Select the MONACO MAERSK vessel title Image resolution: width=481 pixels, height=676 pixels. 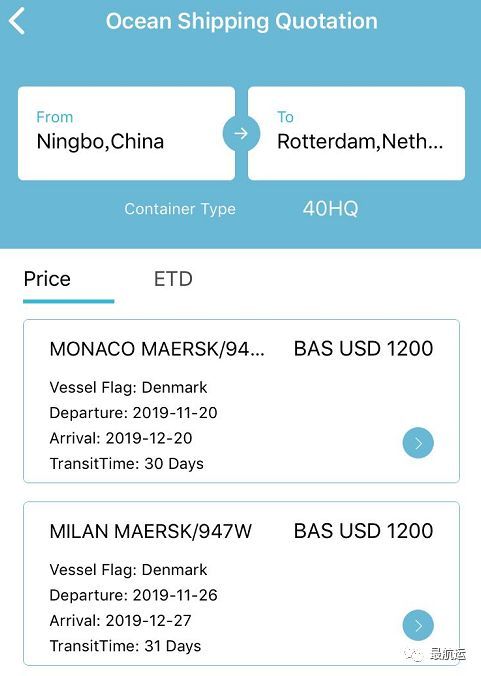tap(157, 349)
